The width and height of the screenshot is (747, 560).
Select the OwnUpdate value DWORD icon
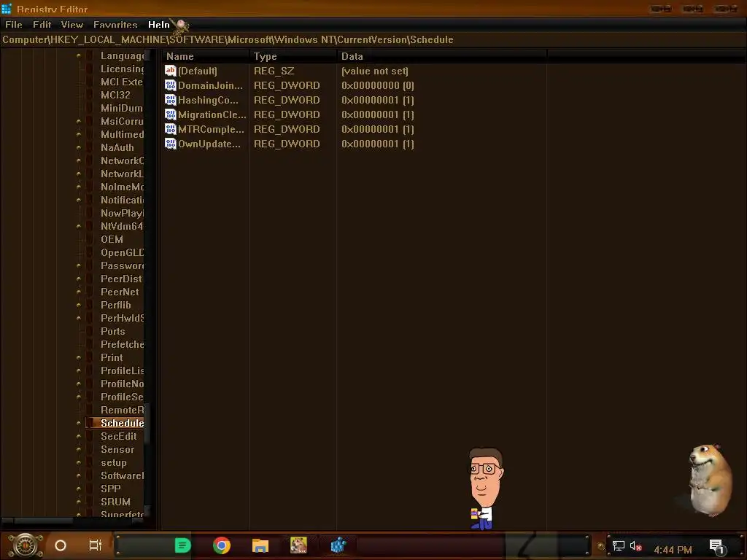point(171,144)
